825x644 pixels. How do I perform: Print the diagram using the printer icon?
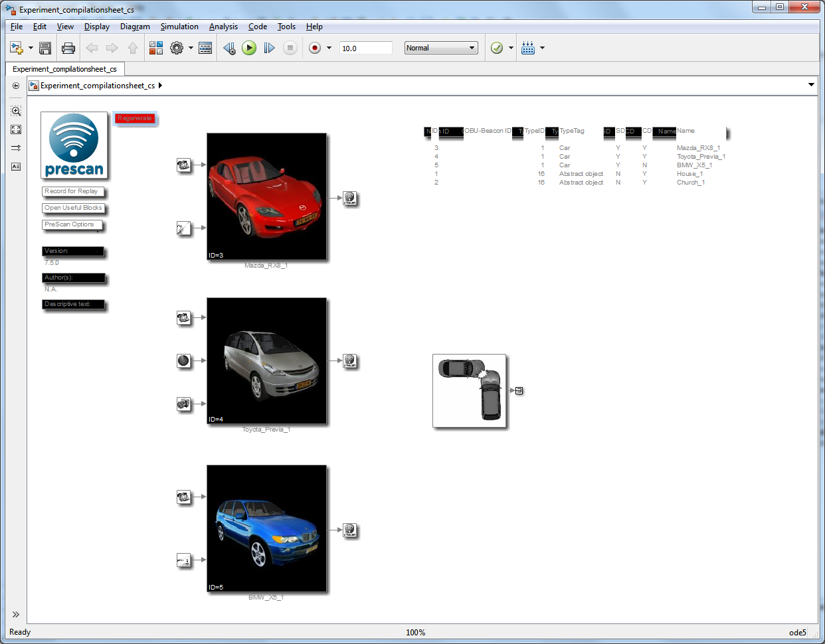tap(68, 48)
